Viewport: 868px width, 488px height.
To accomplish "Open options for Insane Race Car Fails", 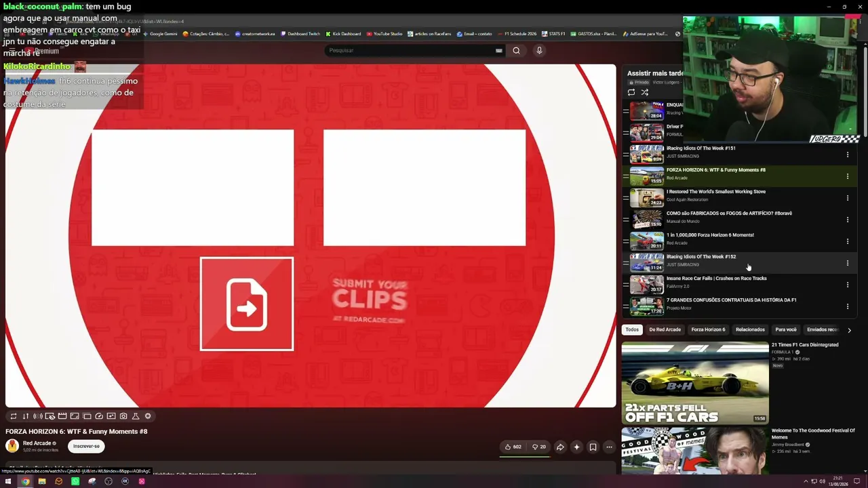I will (x=847, y=285).
